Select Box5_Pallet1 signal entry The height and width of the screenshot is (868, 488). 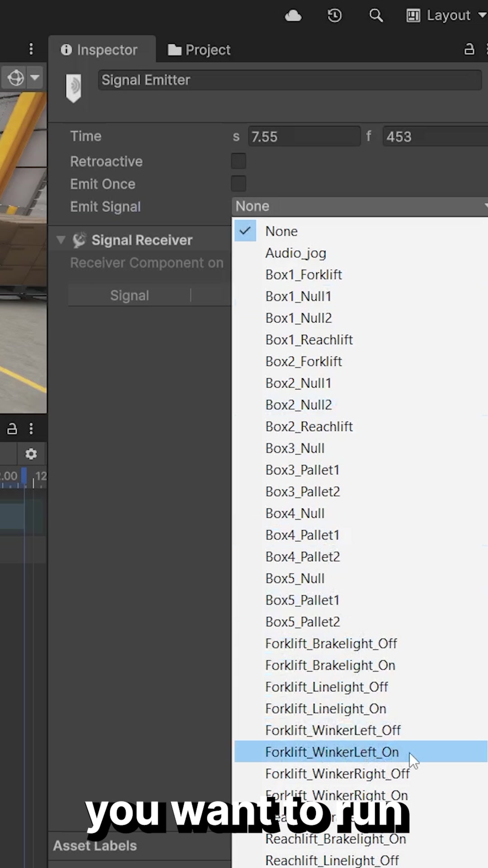point(361,600)
